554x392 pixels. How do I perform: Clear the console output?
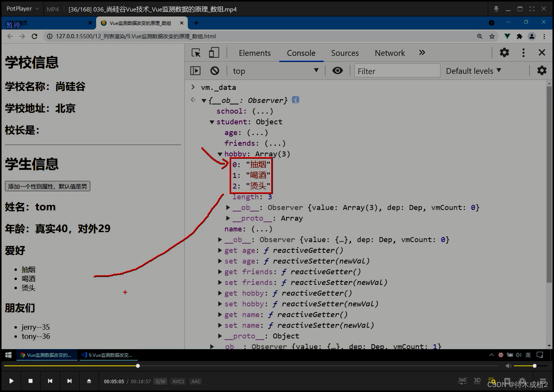(x=215, y=71)
